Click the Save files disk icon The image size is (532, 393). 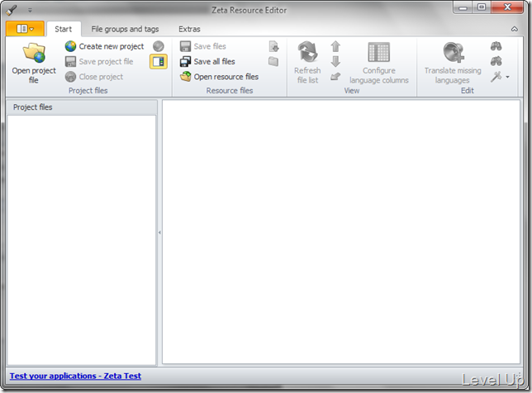click(185, 46)
